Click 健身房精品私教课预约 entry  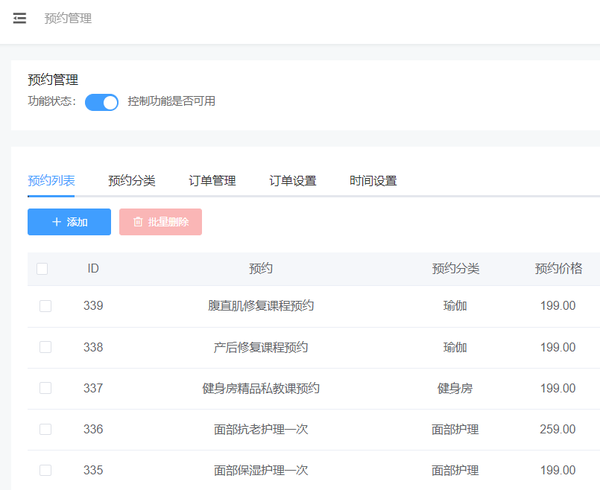click(x=261, y=388)
